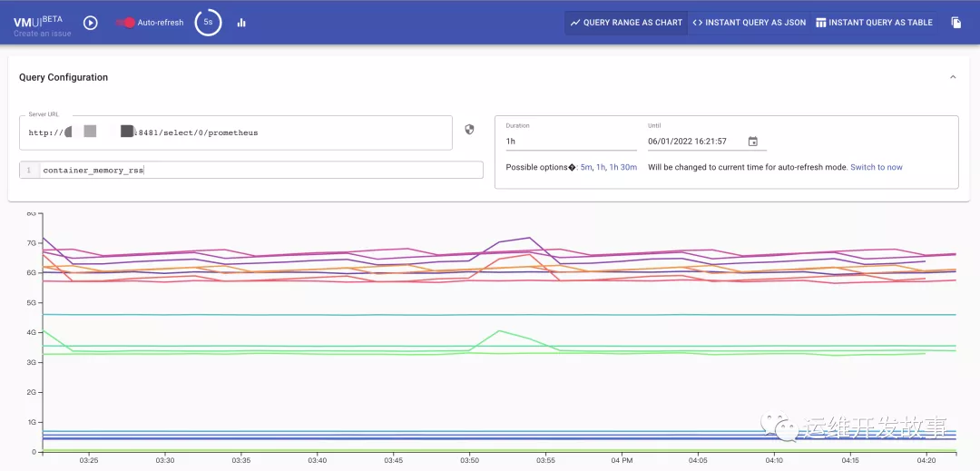Open the calendar date picker icon
Viewport: 980px width, 471px height.
752,142
